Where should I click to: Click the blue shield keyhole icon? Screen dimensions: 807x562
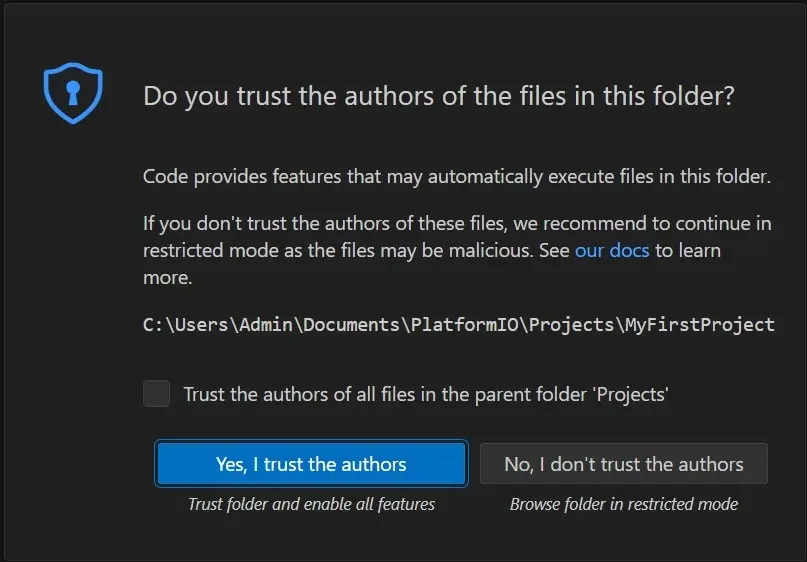click(73, 93)
